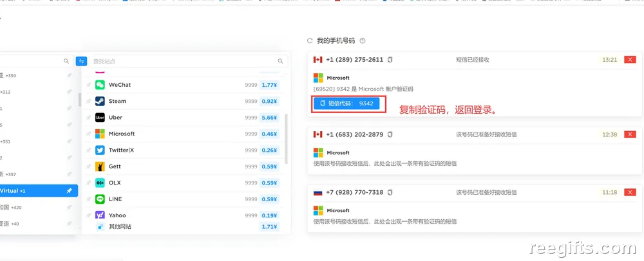644x261 pixels.
Task: Click the services list scrollbar
Action: pyautogui.click(x=287, y=138)
